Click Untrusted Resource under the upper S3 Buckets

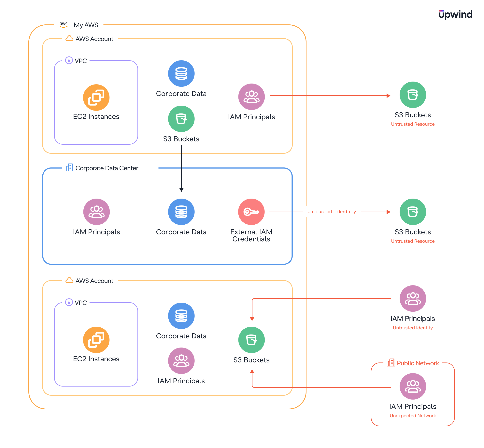point(413,124)
